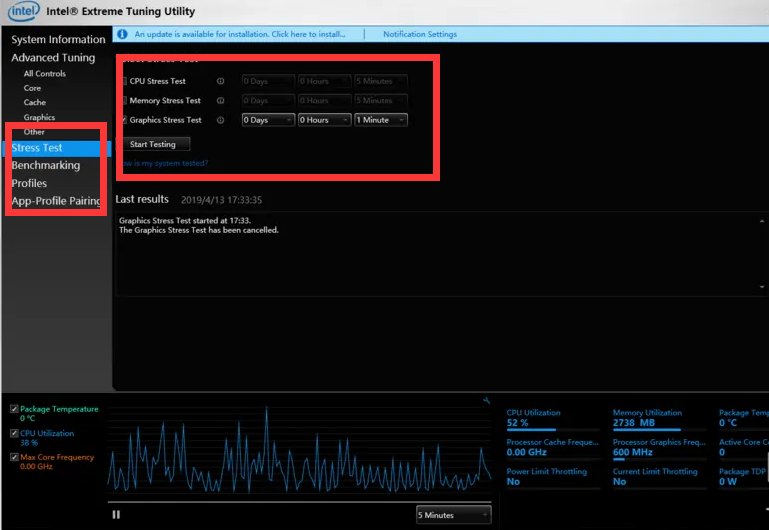Open CPU test Days dropdown
This screenshot has height=530, width=769.
[x=268, y=81]
